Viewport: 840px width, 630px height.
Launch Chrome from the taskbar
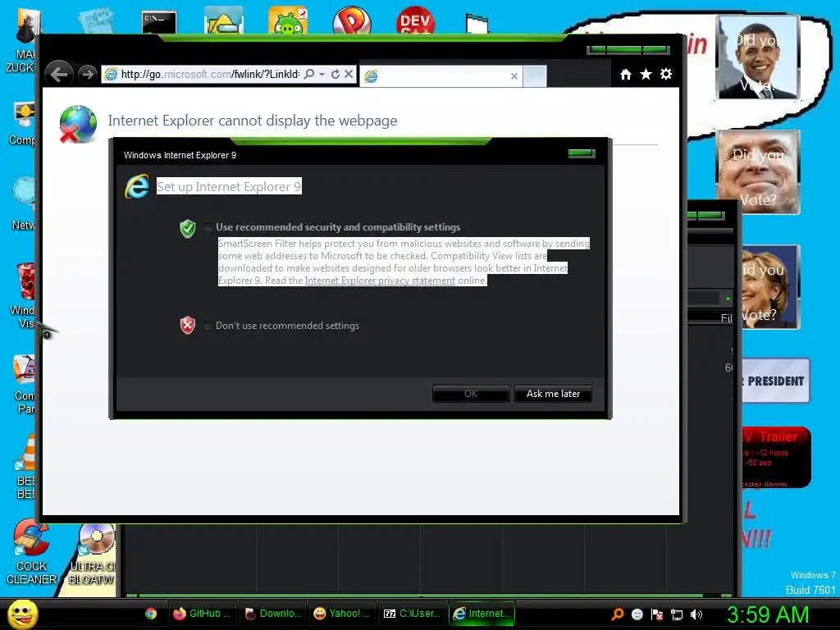pos(151,614)
